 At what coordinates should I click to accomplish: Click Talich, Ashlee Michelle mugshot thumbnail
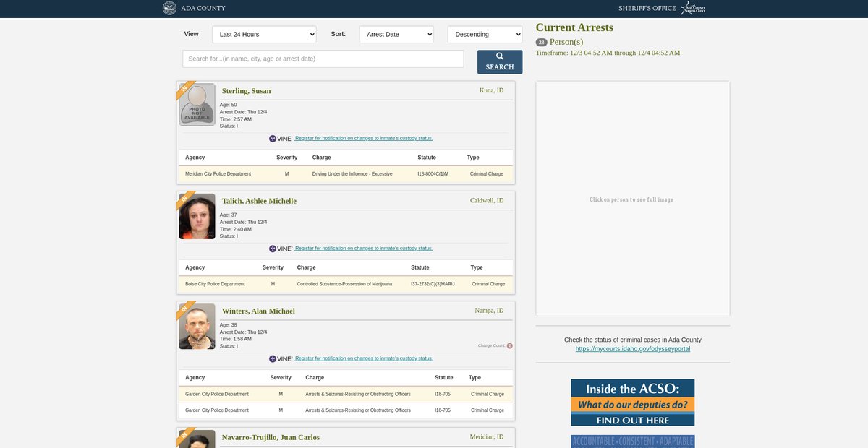(x=197, y=216)
